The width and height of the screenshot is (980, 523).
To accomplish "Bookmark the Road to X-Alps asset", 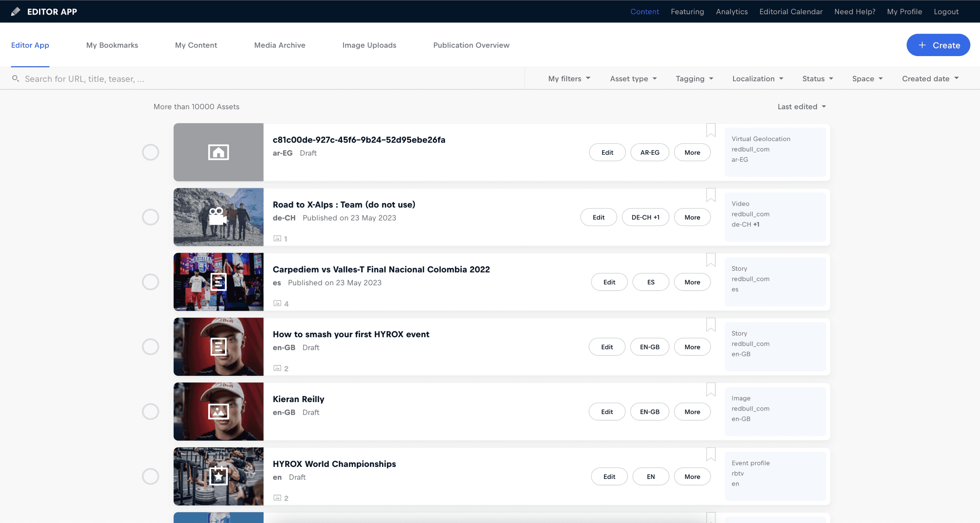I will (711, 195).
